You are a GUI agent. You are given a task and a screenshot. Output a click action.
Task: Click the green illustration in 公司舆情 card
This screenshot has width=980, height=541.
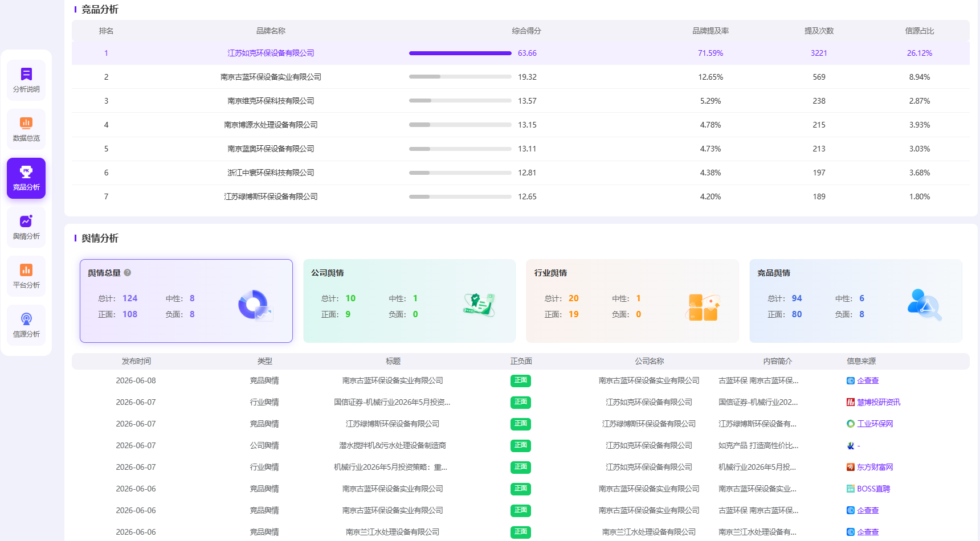[479, 305]
